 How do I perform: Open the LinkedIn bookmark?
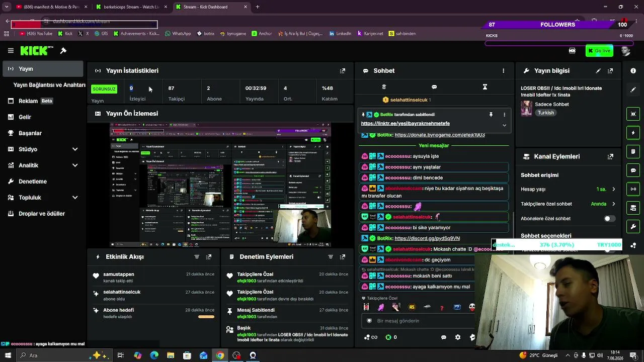point(340,34)
